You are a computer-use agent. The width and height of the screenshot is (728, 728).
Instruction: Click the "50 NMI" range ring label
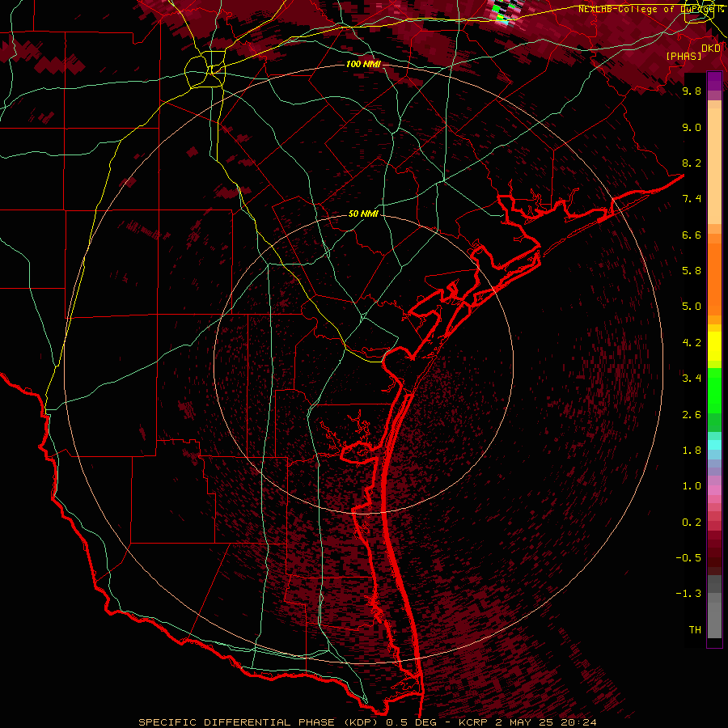(363, 214)
